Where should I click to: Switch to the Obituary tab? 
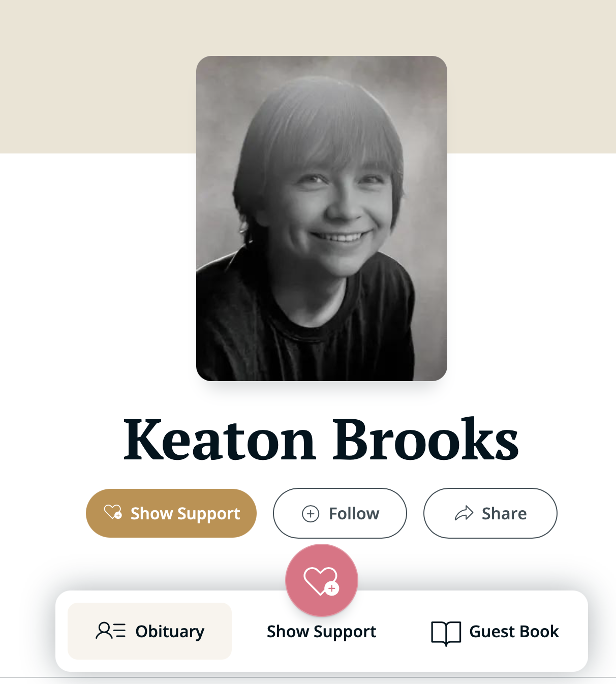pos(170,631)
